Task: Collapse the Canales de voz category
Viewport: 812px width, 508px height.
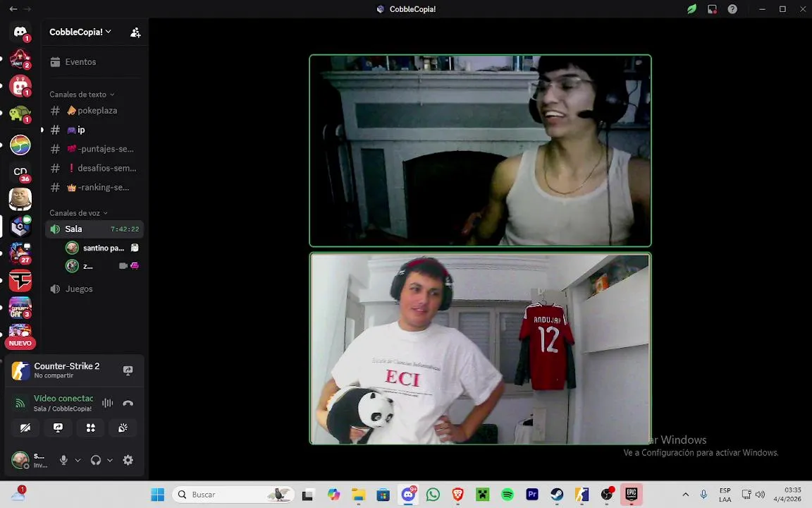Action: (x=79, y=213)
